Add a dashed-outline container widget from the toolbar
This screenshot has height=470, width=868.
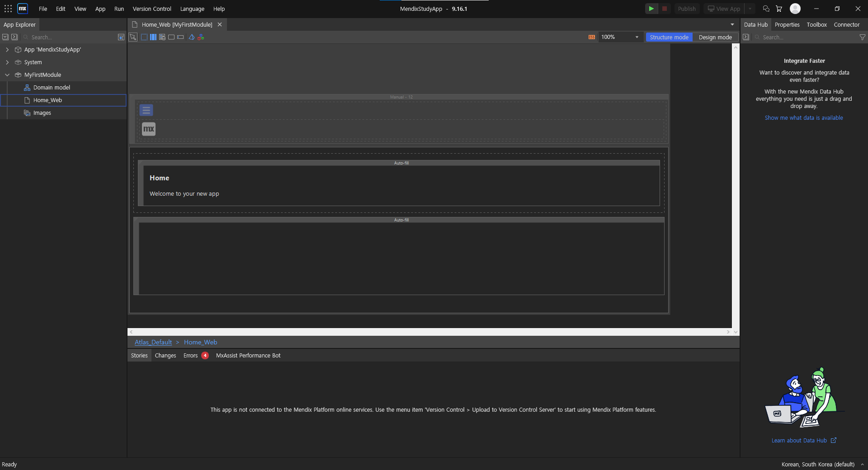pos(144,37)
